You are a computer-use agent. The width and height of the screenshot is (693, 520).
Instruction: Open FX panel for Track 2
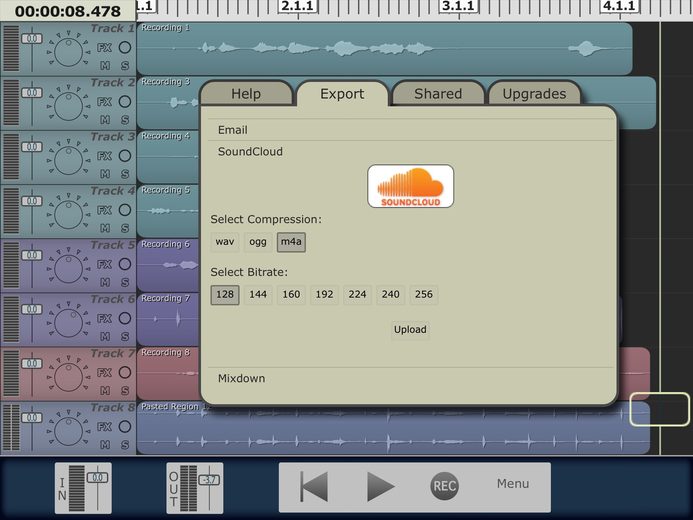click(x=104, y=102)
